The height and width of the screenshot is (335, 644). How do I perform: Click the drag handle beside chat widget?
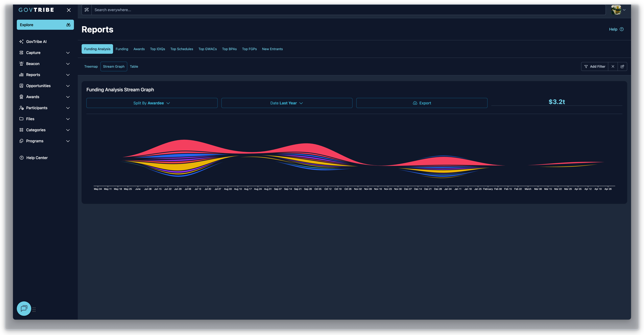point(34,309)
